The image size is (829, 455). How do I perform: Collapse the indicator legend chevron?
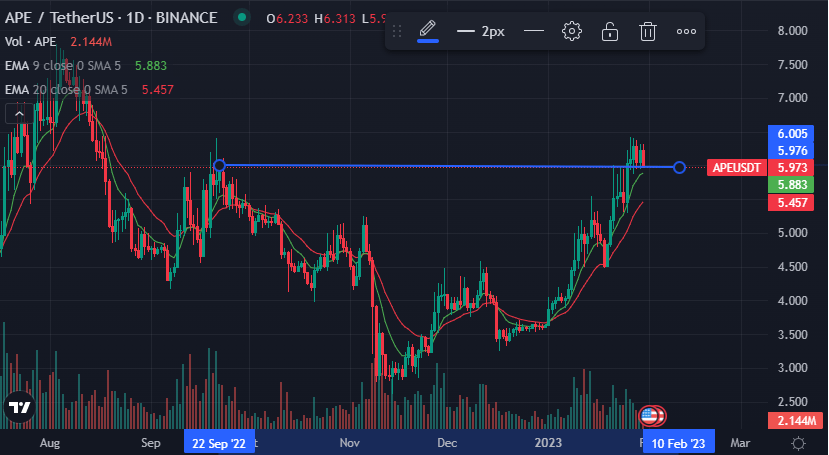coord(19,114)
